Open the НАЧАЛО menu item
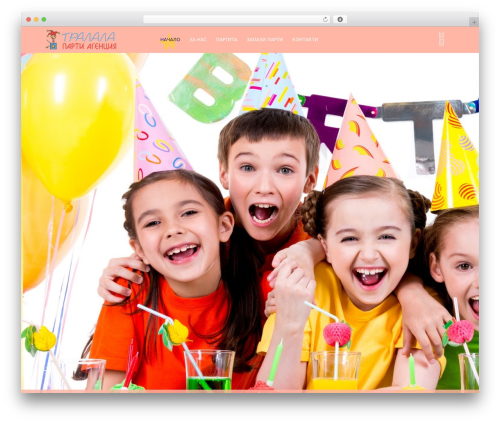500x423 pixels. (x=170, y=40)
